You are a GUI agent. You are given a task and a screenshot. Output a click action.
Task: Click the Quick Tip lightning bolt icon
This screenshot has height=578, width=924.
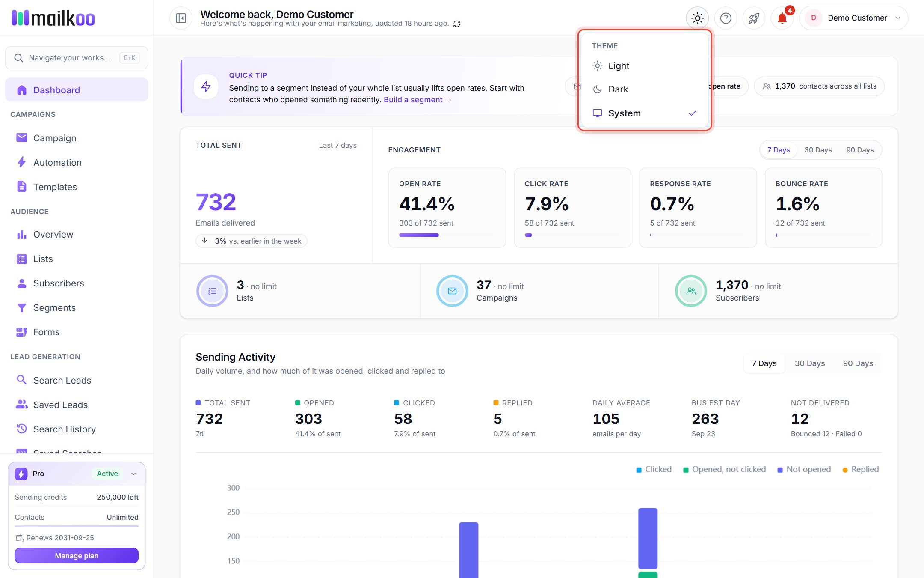coord(206,86)
